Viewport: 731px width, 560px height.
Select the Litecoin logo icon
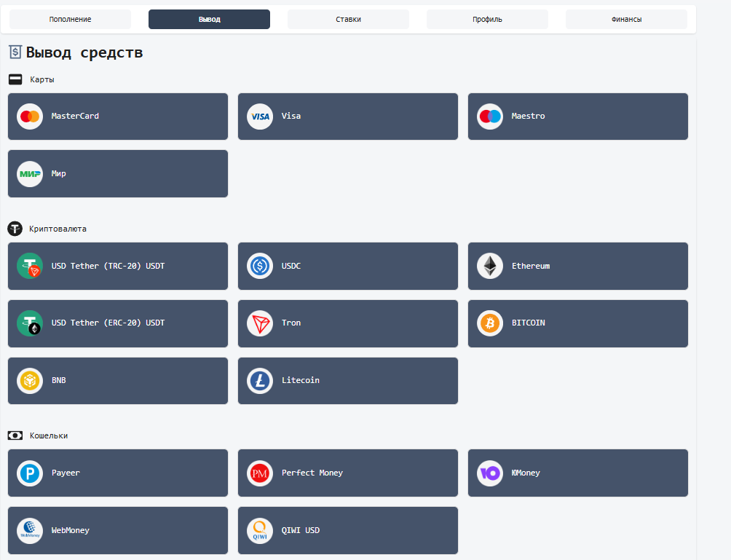[x=260, y=380]
